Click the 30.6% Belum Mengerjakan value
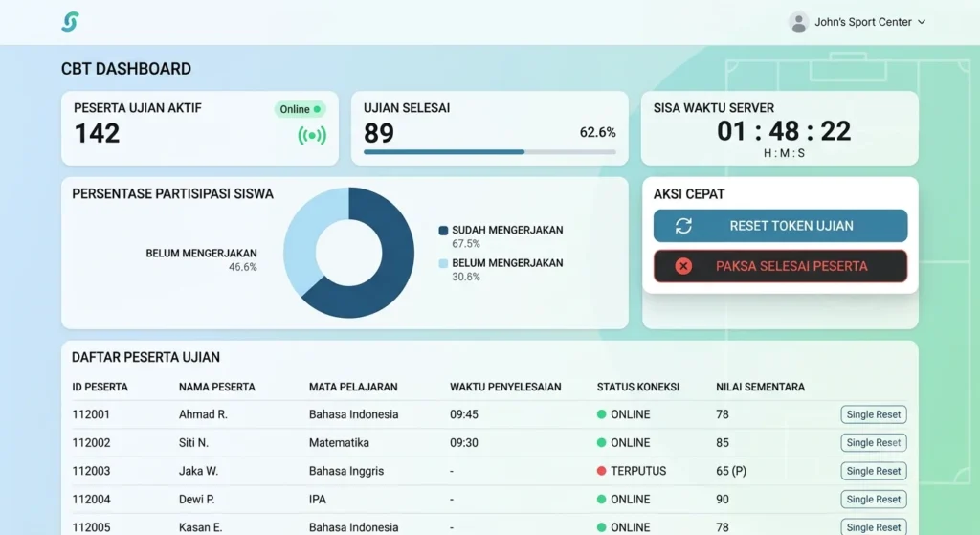The image size is (980, 535). click(x=466, y=277)
